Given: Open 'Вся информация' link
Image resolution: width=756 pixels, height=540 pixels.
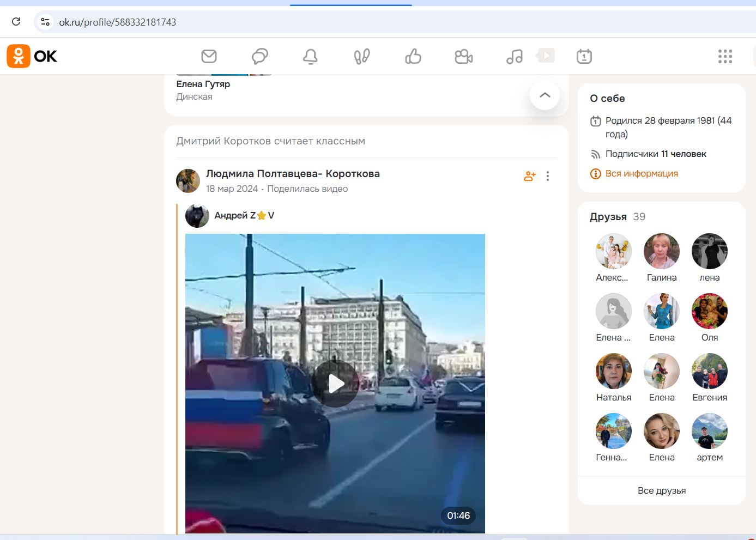Looking at the screenshot, I should point(642,173).
